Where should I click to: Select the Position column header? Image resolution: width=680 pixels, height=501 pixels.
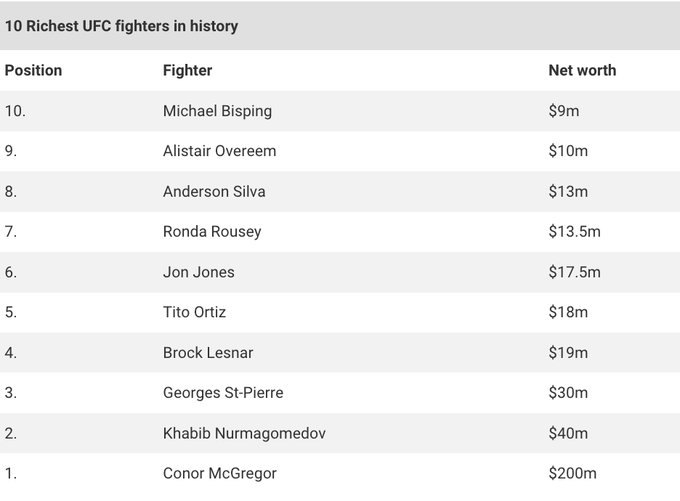pyautogui.click(x=33, y=70)
